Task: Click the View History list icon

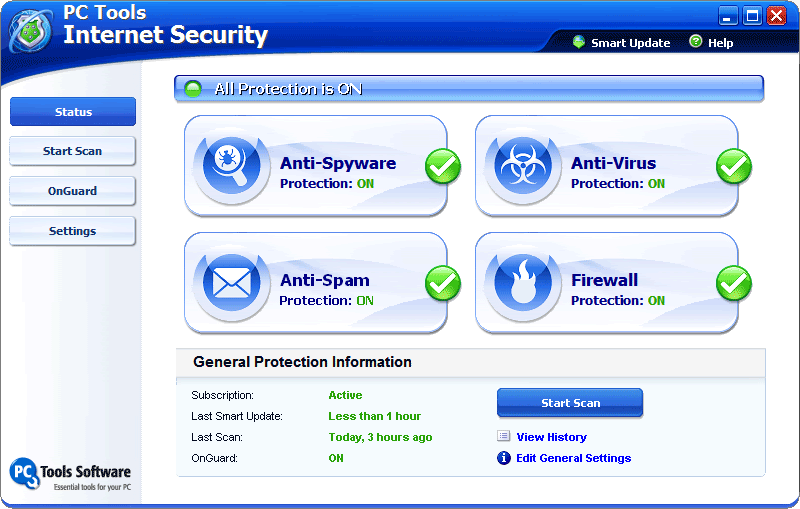Action: click(504, 436)
